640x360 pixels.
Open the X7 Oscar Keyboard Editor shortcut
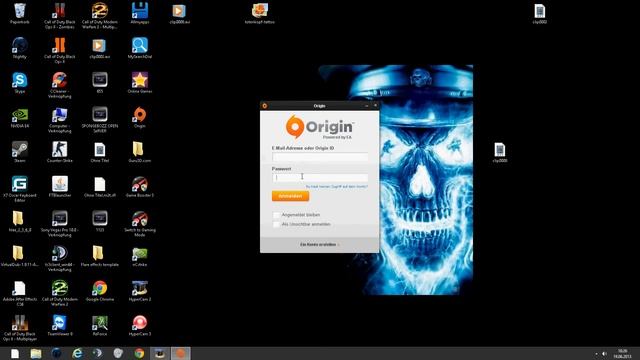[20, 189]
